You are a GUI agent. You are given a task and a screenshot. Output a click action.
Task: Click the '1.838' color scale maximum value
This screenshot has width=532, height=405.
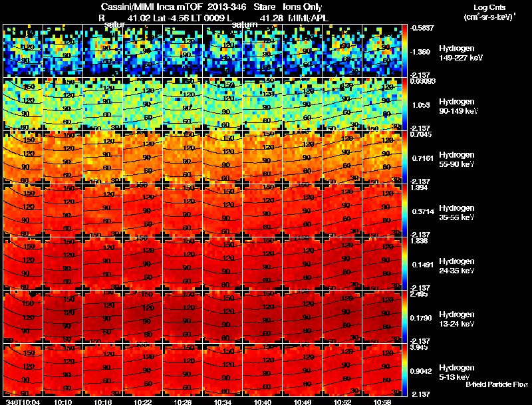(x=419, y=241)
